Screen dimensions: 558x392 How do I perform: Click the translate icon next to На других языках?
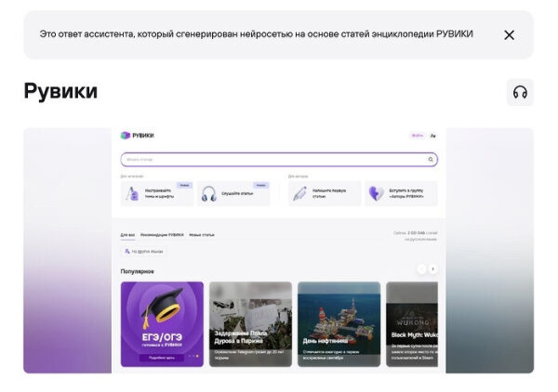click(127, 251)
